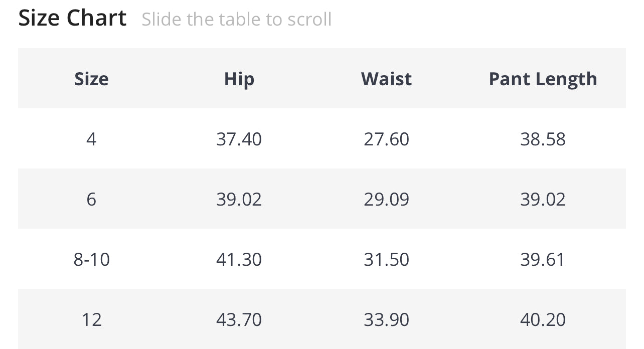Image resolution: width=644 pixels, height=349 pixels.
Task: Click hip value 41.30
Action: 239,259
